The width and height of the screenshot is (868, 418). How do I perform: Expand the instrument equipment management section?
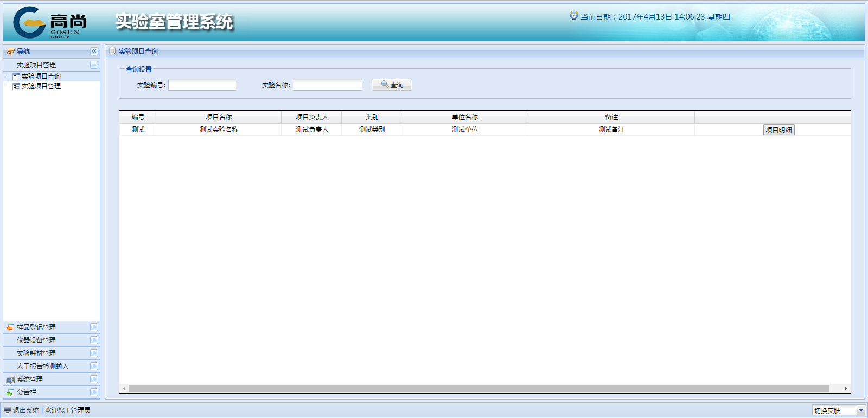(x=94, y=340)
